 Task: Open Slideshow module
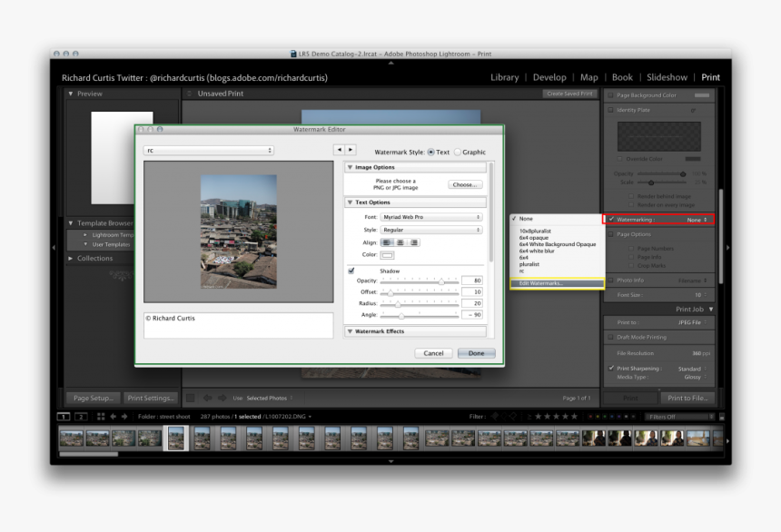667,77
